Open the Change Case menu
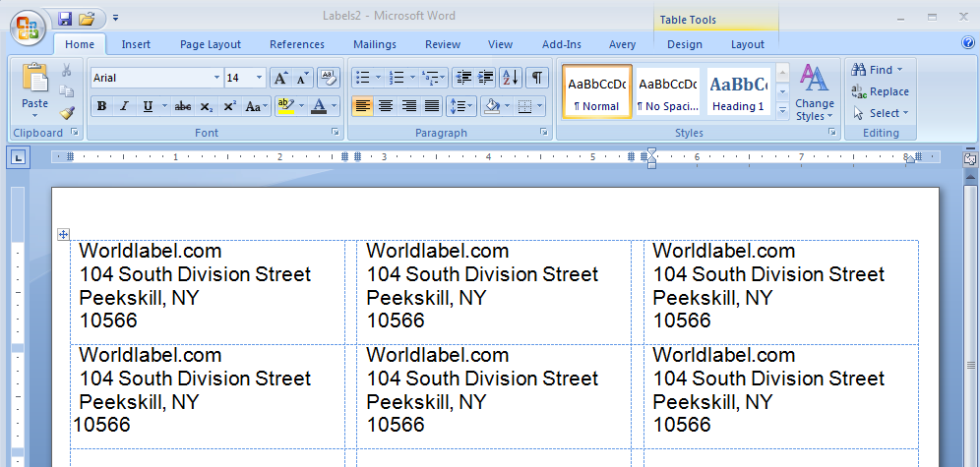980x467 pixels. [x=256, y=106]
